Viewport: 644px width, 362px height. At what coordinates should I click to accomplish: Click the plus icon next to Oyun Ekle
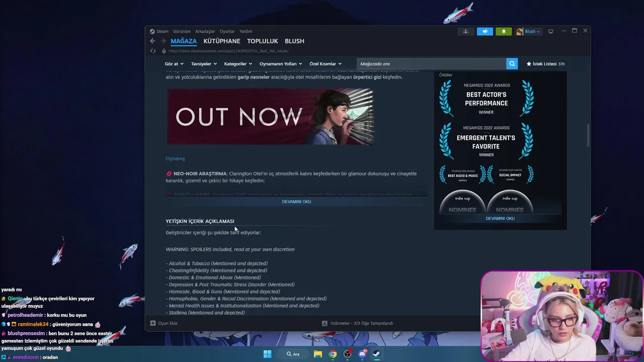click(153, 323)
